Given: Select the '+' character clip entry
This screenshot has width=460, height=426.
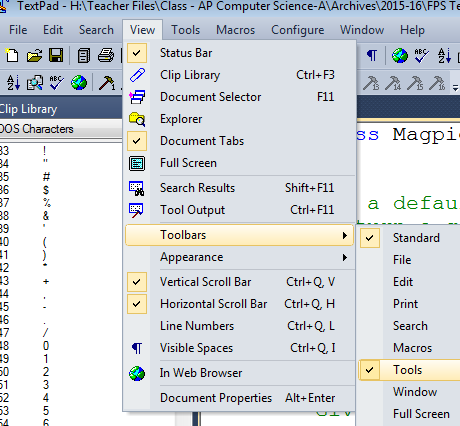Looking at the screenshot, I should tap(46, 281).
